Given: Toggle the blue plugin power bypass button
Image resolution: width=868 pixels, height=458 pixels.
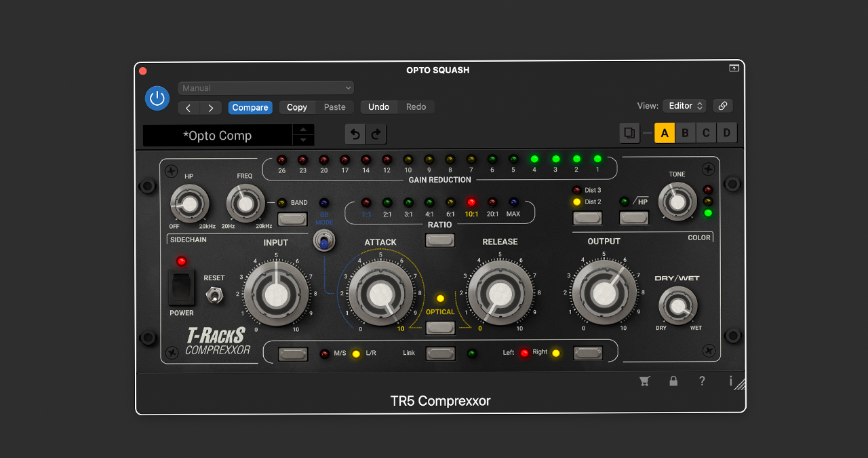Looking at the screenshot, I should (x=157, y=98).
